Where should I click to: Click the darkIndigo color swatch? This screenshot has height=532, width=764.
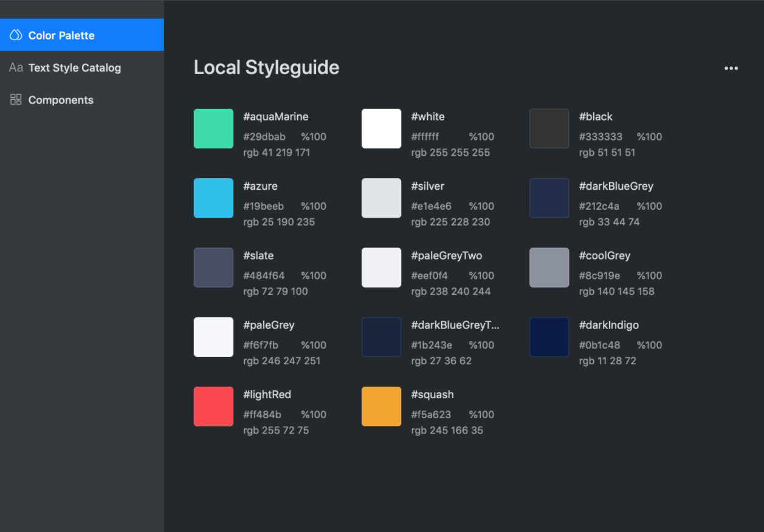(x=549, y=337)
